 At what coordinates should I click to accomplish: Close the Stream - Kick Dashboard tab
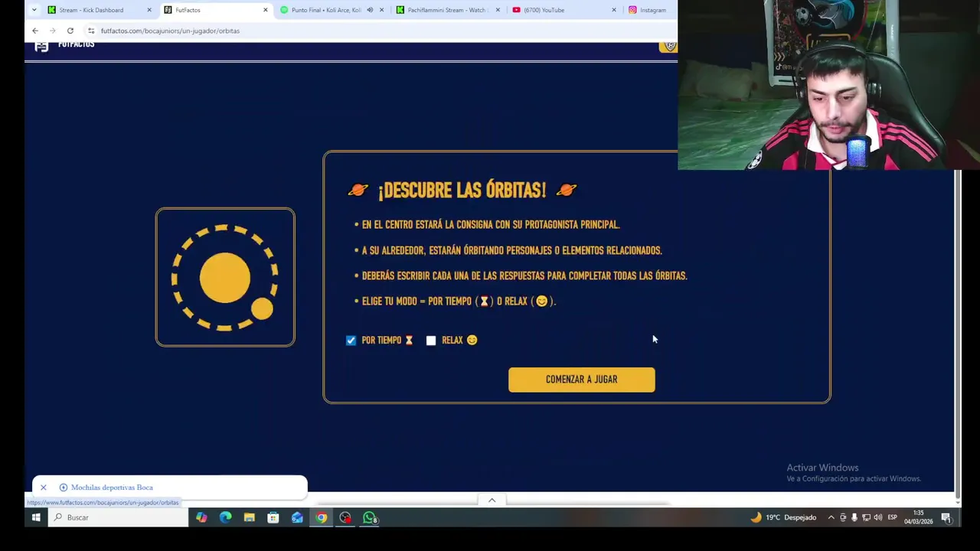pyautogui.click(x=149, y=10)
